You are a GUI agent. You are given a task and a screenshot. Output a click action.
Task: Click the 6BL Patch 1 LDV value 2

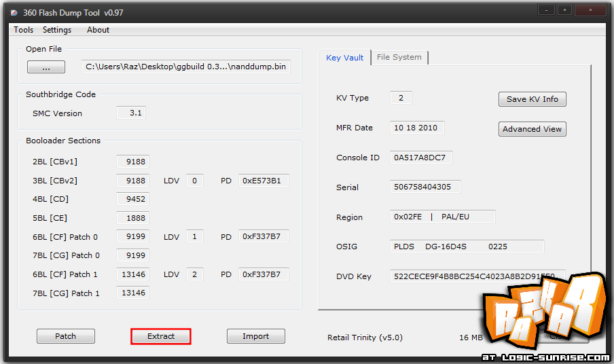[195, 274]
